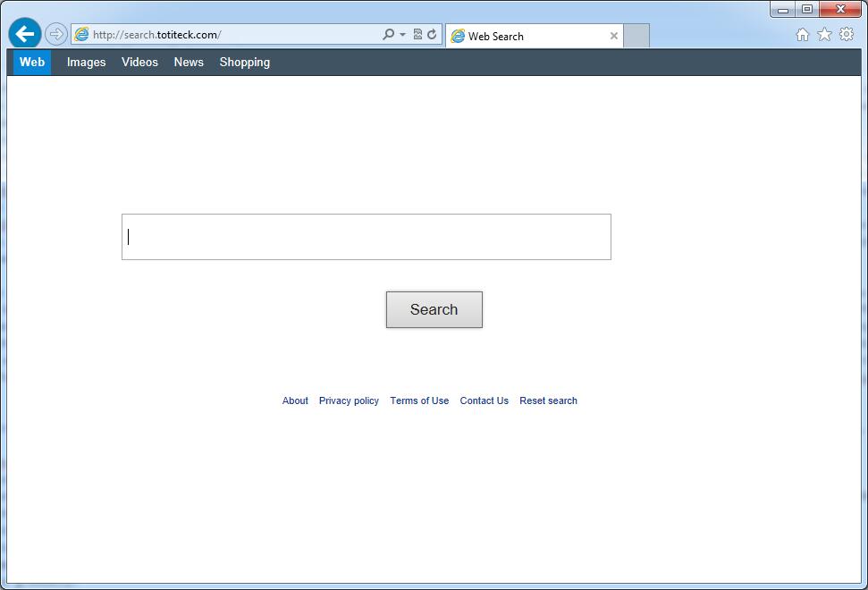Select the Web search category

click(32, 62)
